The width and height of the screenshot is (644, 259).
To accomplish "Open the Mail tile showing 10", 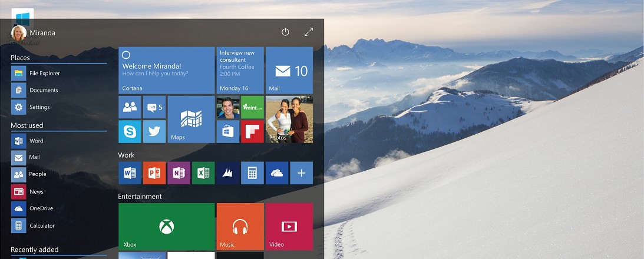I will point(289,71).
